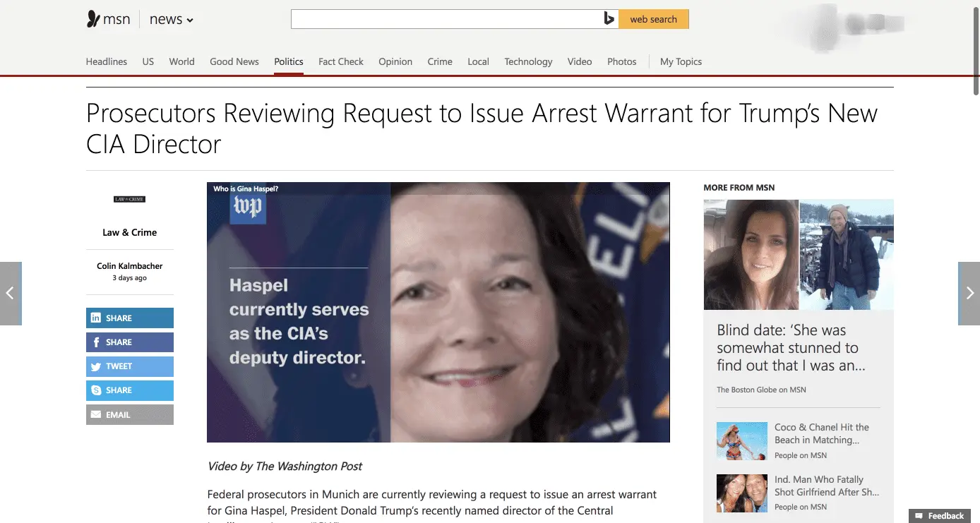The image size is (980, 523).
Task: Click the Bing search icon
Action: click(609, 19)
